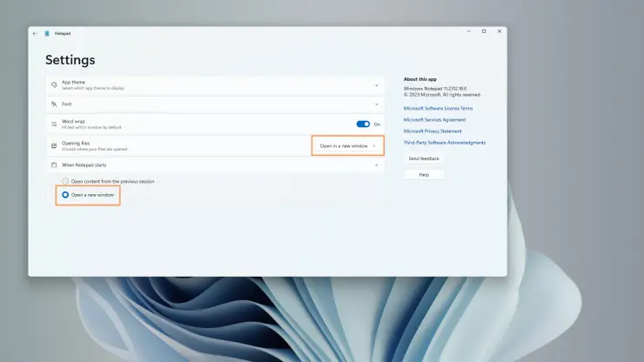Open the Opening files dropdown

(347, 146)
